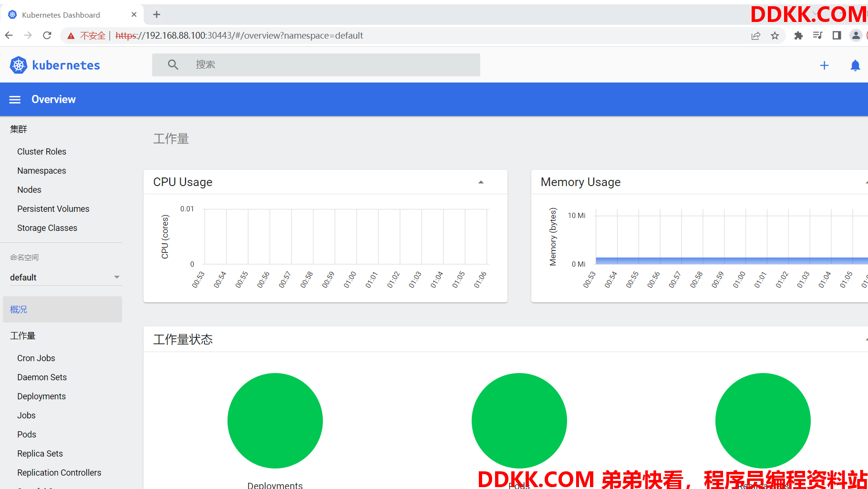This screenshot has width=868, height=489.
Task: Open the notifications bell
Action: [855, 65]
